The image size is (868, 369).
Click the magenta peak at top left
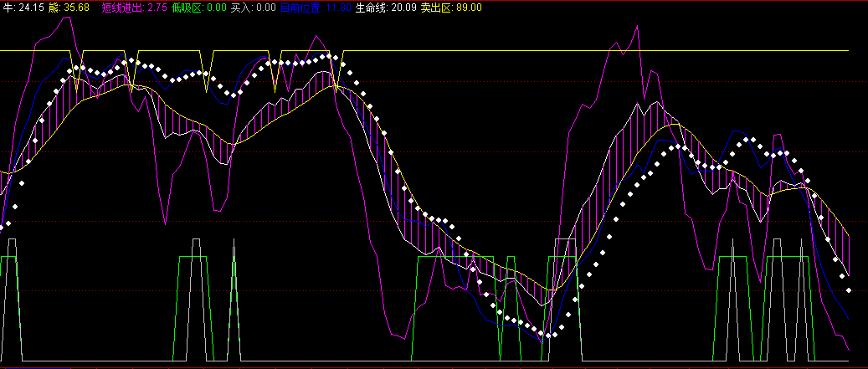(x=65, y=17)
